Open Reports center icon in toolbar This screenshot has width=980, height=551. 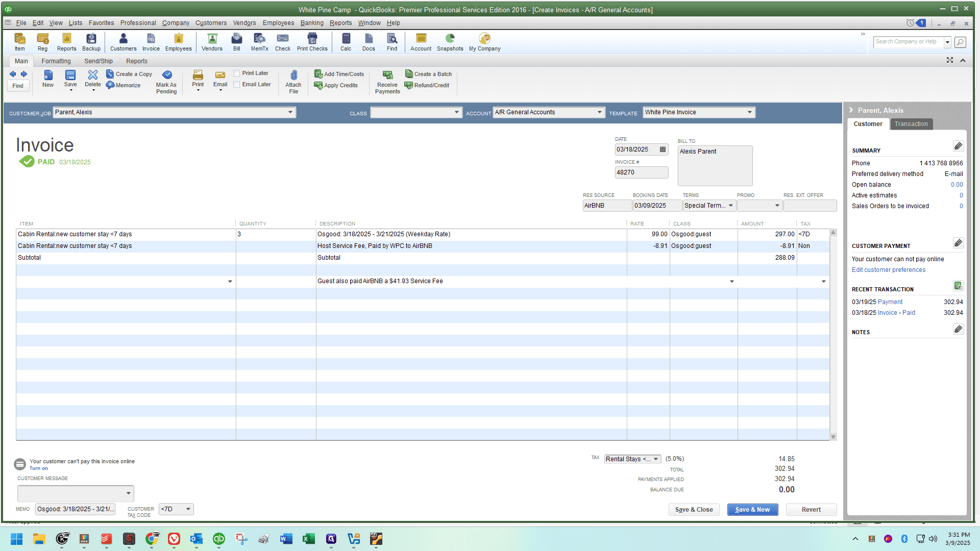(x=66, y=42)
